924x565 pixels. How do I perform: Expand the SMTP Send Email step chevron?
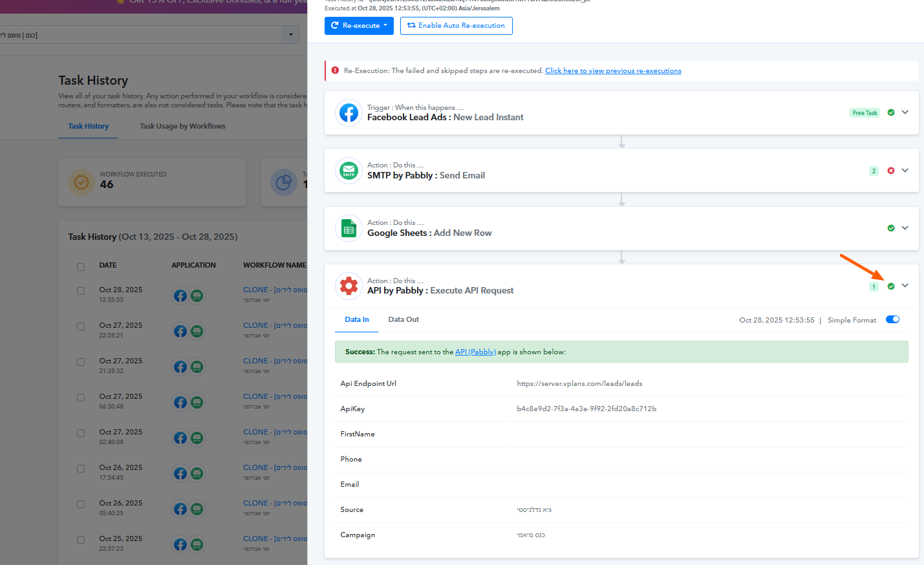(x=905, y=171)
